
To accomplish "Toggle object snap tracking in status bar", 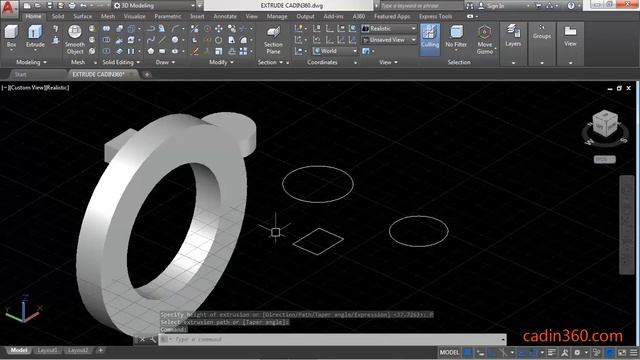I will pyautogui.click(x=522, y=352).
